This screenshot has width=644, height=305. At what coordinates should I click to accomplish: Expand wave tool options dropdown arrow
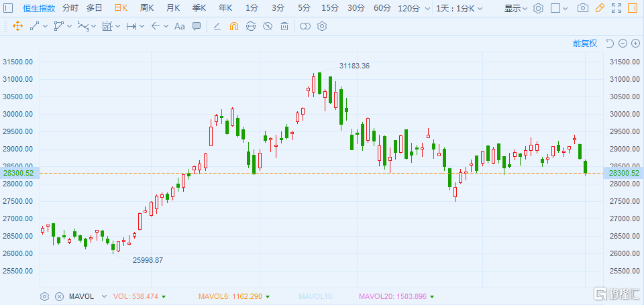click(94, 26)
